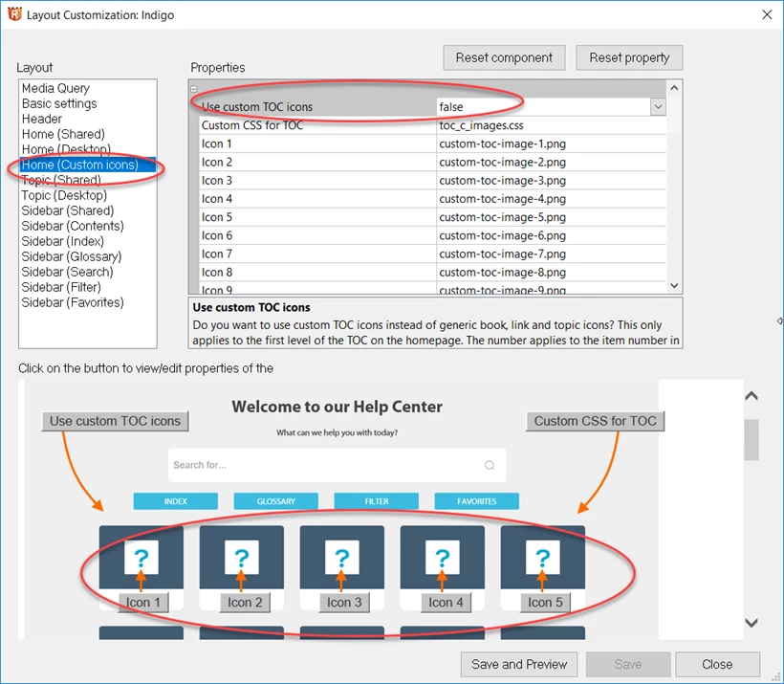Click toc_c_images.css value

[482, 125]
